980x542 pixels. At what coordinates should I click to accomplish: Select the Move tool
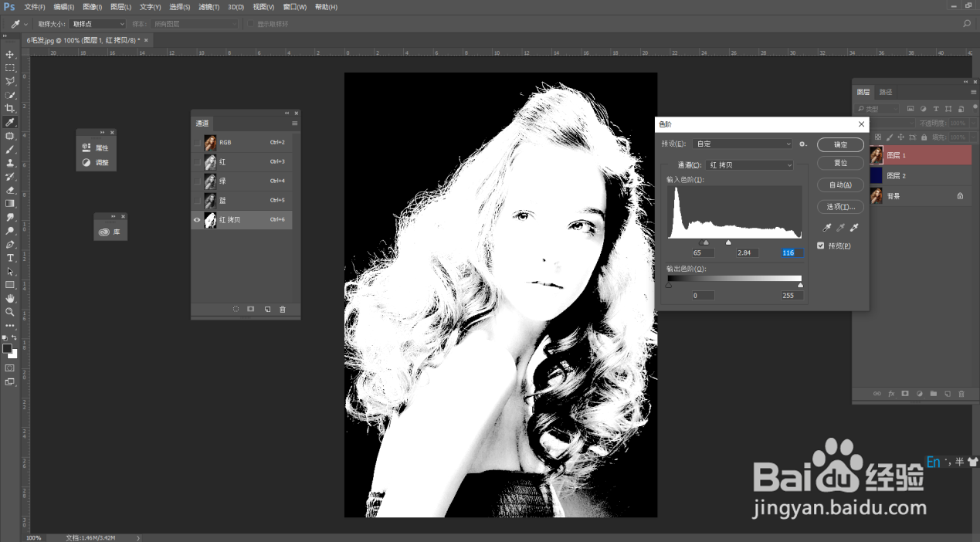[x=10, y=55]
